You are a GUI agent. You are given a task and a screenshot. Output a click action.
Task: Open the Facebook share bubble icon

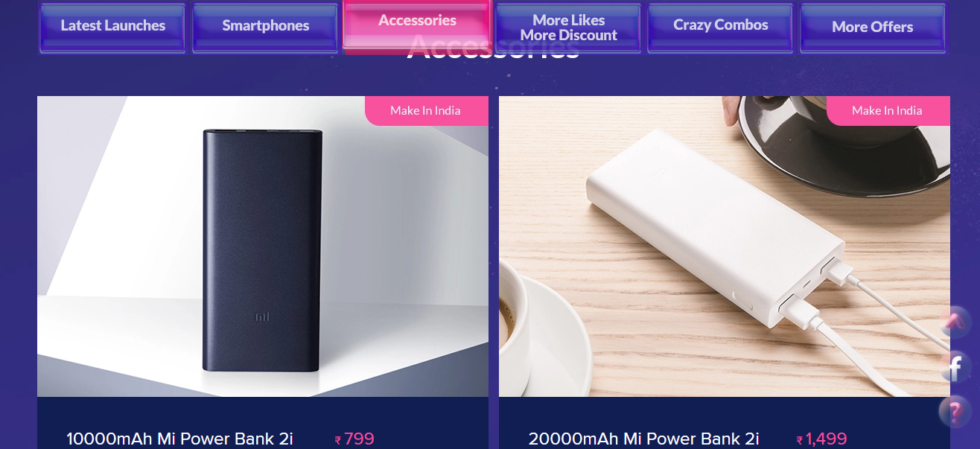click(x=955, y=366)
